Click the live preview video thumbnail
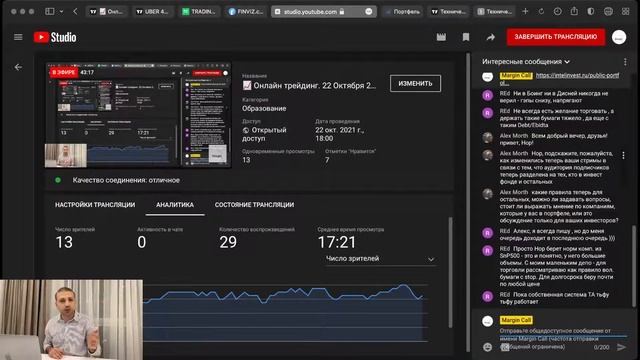Screen dimensions: 640x360 point(138,115)
